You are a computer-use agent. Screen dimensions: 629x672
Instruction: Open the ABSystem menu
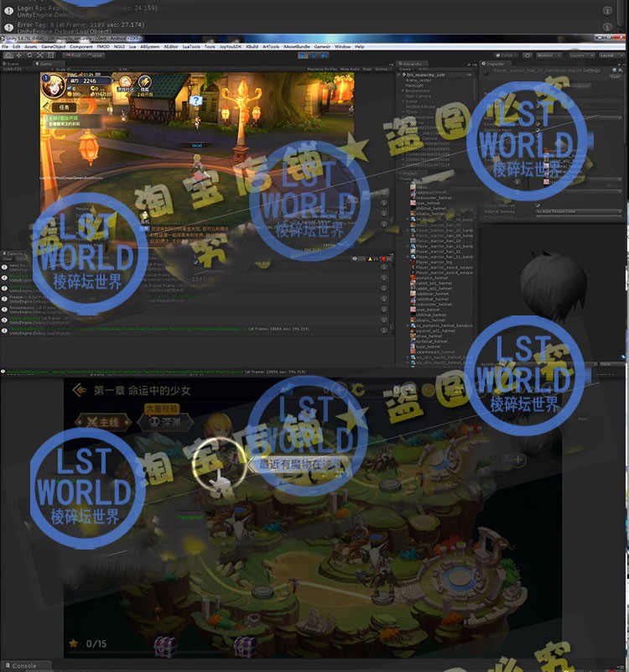pos(149,47)
